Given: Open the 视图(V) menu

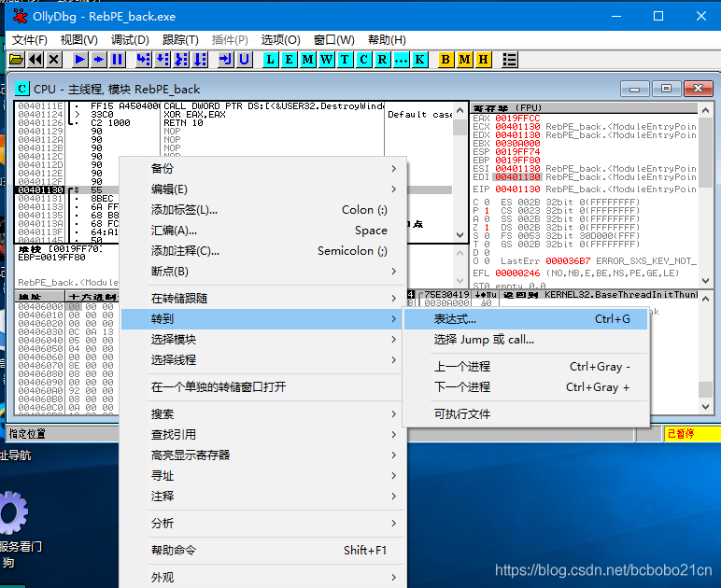Looking at the screenshot, I should click(x=79, y=40).
